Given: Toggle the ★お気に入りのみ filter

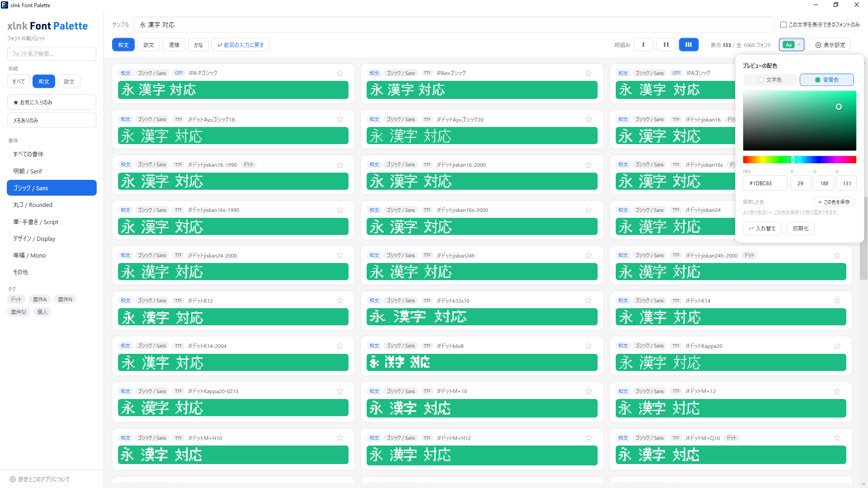Looking at the screenshot, I should 52,102.
